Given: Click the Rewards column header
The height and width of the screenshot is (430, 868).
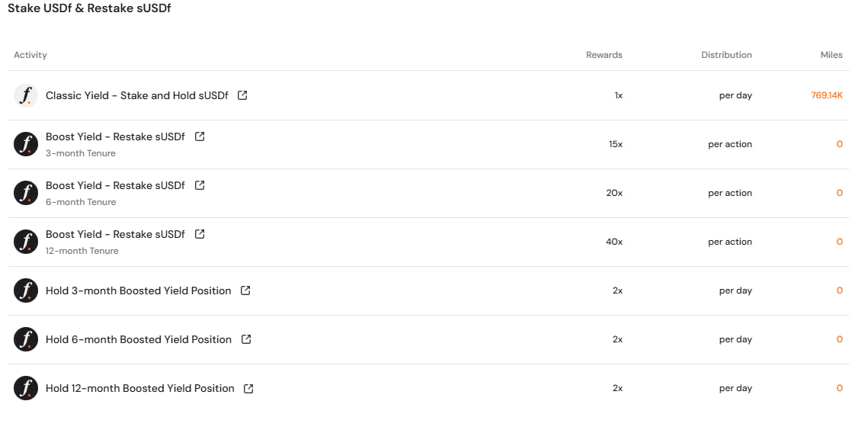Looking at the screenshot, I should (x=604, y=55).
